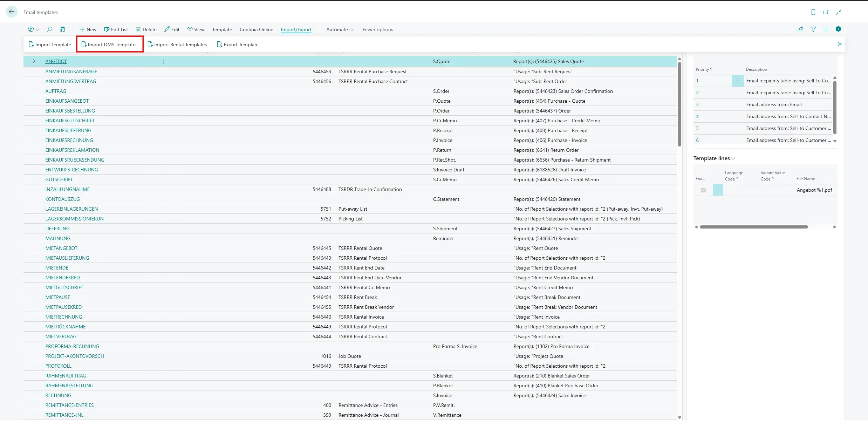The image size is (868, 429).
Task: Click Report(s): (5446425) Sales Quote cell
Action: point(548,61)
